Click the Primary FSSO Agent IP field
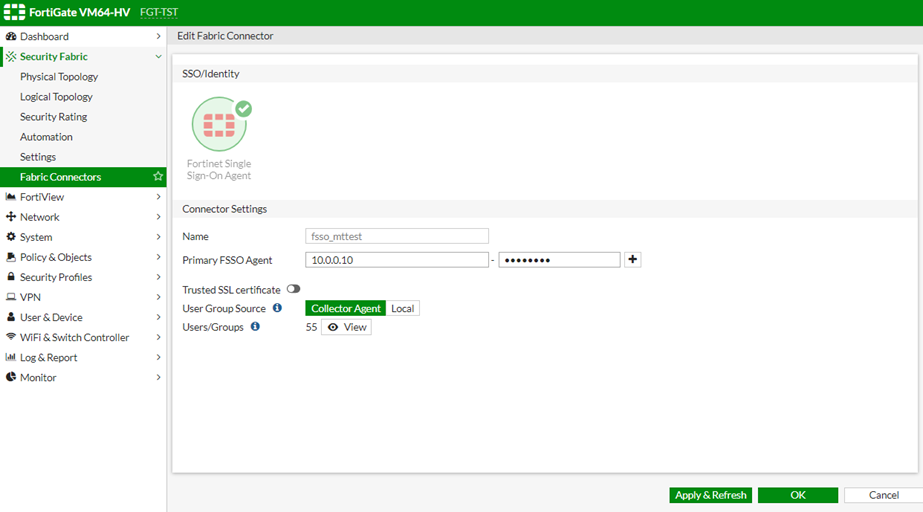This screenshot has width=923, height=512. click(396, 260)
